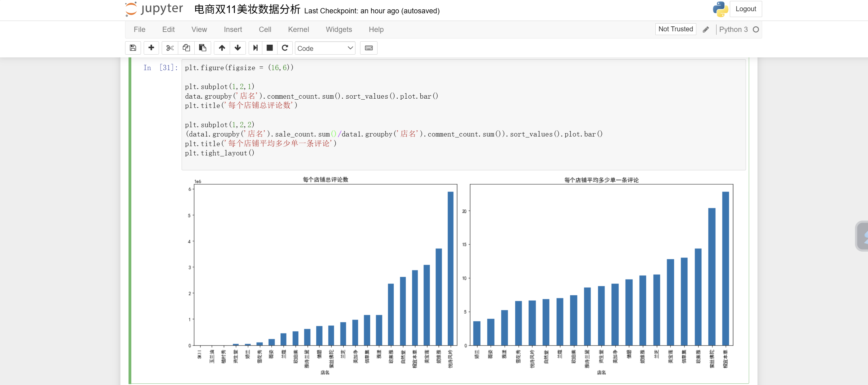Insert cell below with plus icon
The width and height of the screenshot is (868, 385).
151,48
